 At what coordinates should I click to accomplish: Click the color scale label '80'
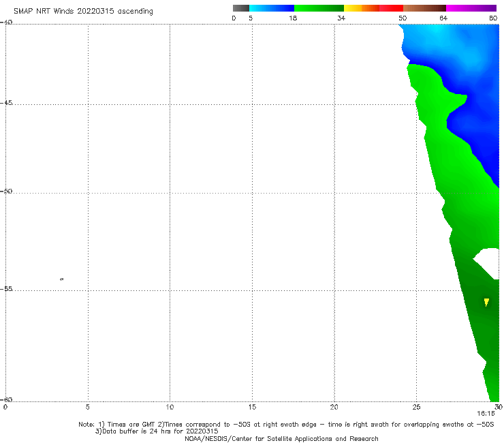pyautogui.click(x=493, y=18)
